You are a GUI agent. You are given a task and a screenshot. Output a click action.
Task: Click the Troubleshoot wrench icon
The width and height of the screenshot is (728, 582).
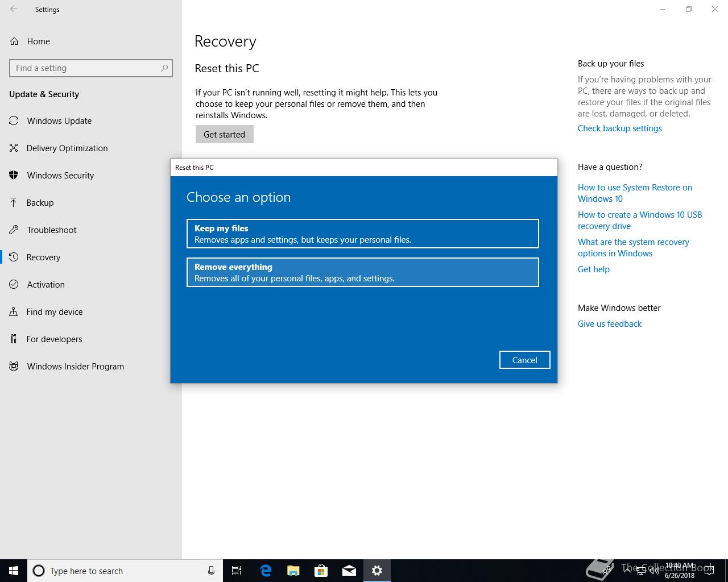[x=14, y=230]
